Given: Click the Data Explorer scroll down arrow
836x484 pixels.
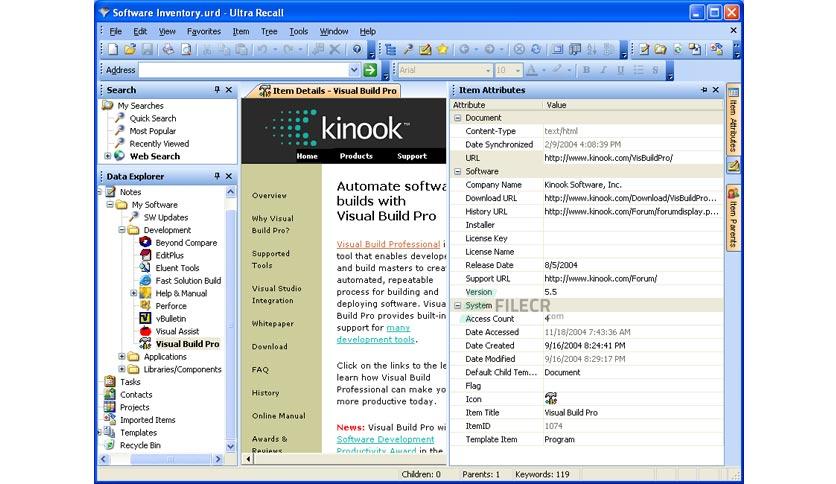Looking at the screenshot, I should coord(230,447).
